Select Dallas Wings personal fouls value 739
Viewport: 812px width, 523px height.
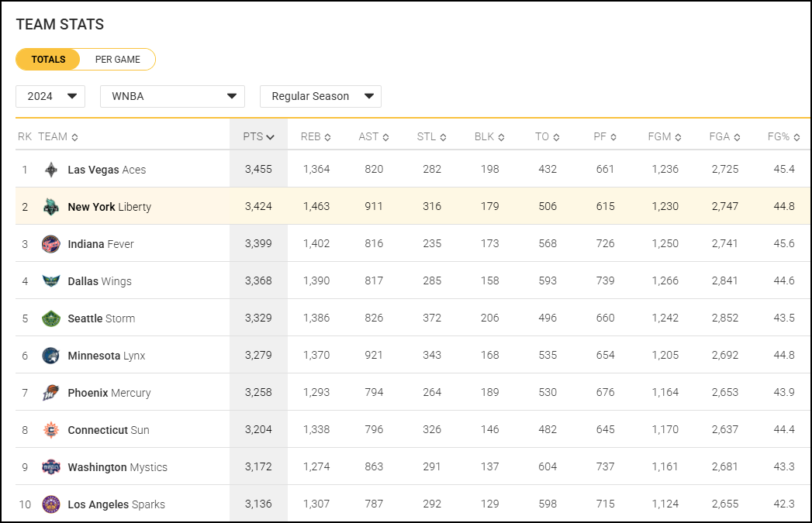tap(606, 280)
